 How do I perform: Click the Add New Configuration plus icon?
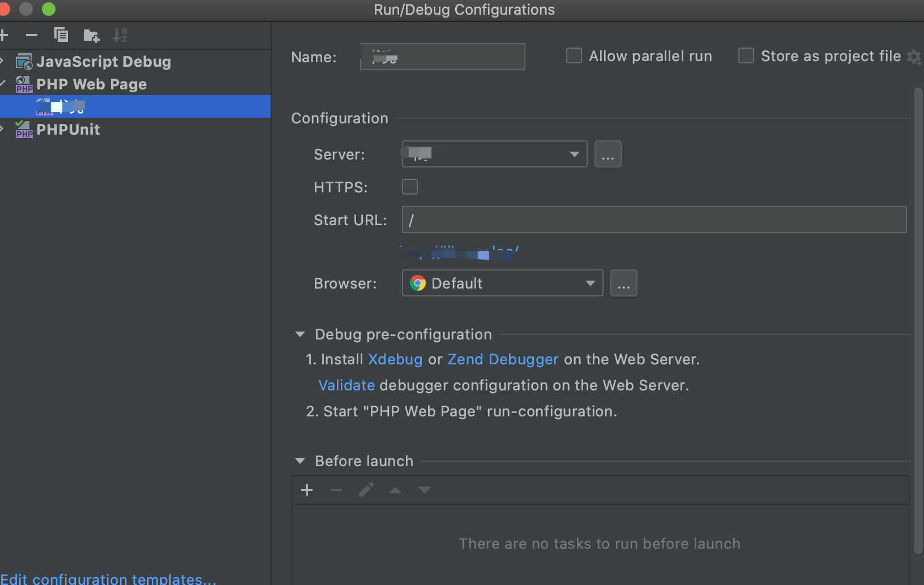[3, 35]
